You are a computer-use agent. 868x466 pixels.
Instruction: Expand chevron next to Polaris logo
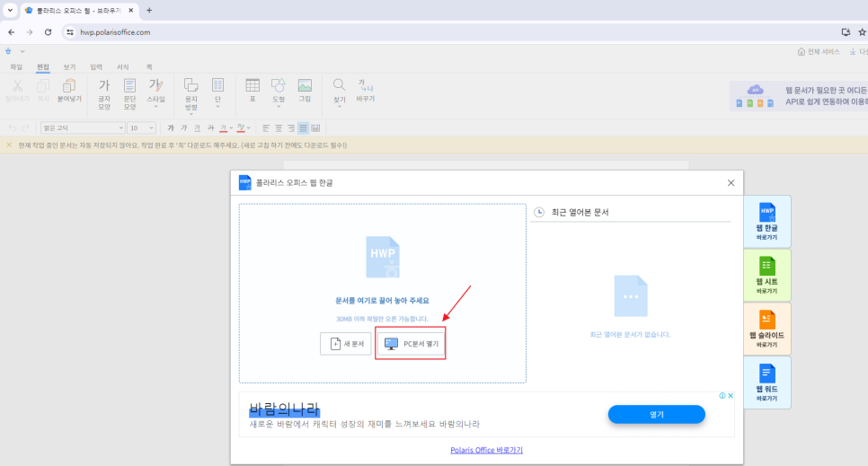[22, 51]
